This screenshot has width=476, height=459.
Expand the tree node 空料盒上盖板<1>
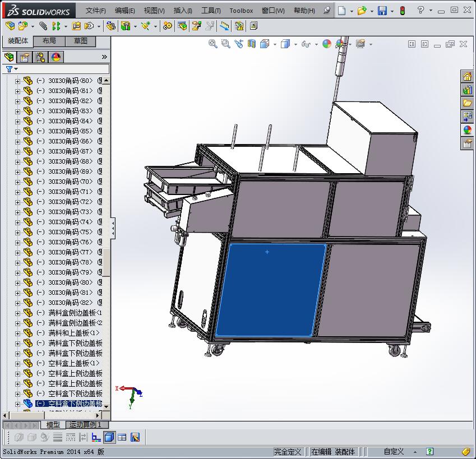(17, 364)
